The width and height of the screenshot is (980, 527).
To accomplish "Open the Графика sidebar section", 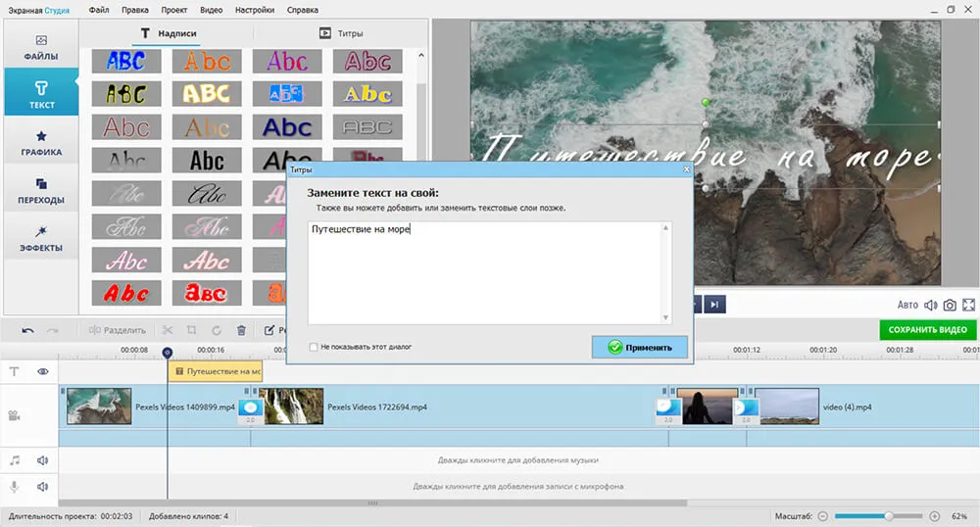I will (x=41, y=142).
